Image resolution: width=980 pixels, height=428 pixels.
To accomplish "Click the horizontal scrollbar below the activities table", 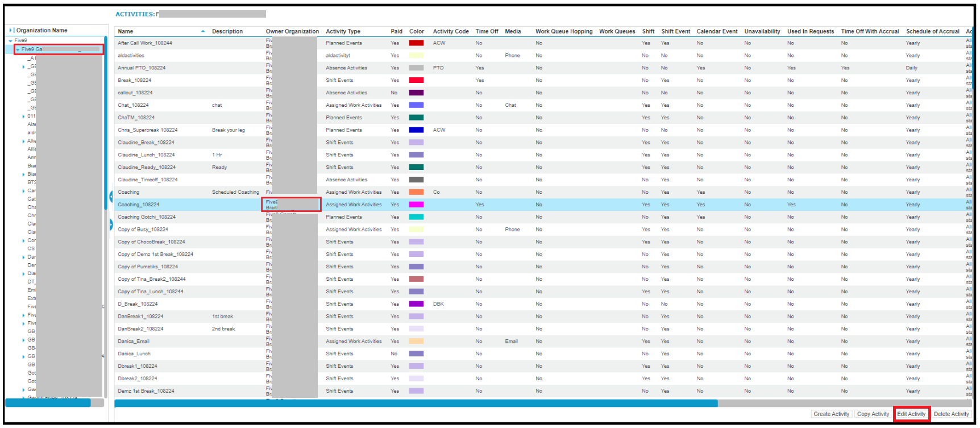I will [416, 403].
